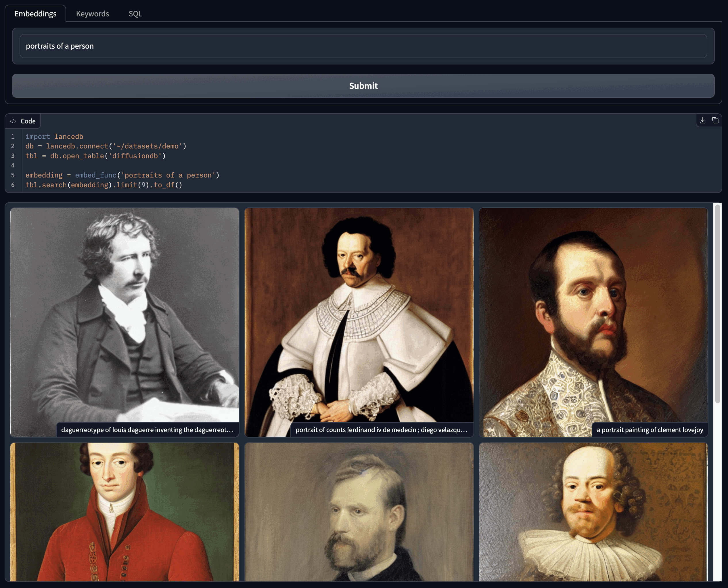Click caption 'a portrait painting of clement lovejoy'
This screenshot has height=588, width=728.
pos(650,429)
